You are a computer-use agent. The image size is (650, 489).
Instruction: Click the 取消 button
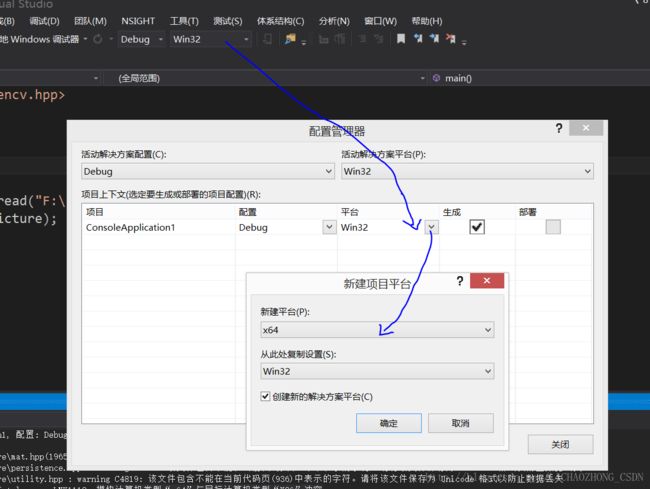pyautogui.click(x=461, y=423)
